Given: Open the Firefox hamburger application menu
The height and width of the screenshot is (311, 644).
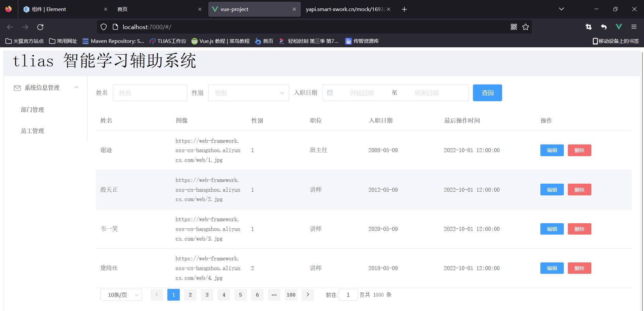Looking at the screenshot, I should (x=634, y=27).
